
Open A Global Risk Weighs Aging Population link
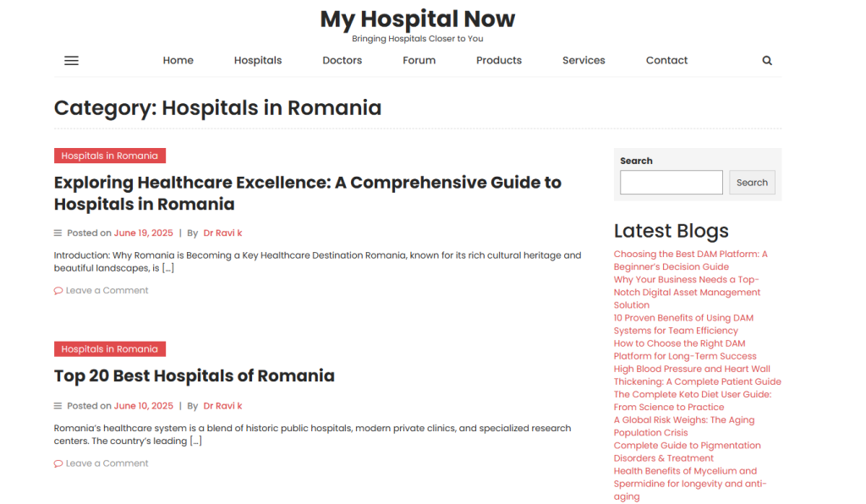tap(683, 426)
